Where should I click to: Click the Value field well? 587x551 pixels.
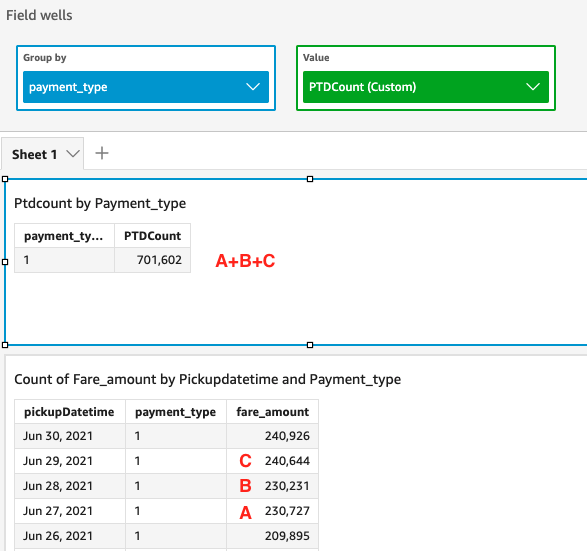(x=426, y=78)
